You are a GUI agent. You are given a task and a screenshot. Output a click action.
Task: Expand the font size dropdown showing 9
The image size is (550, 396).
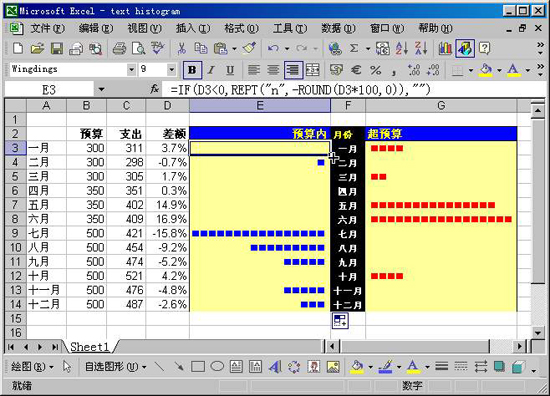coord(171,69)
